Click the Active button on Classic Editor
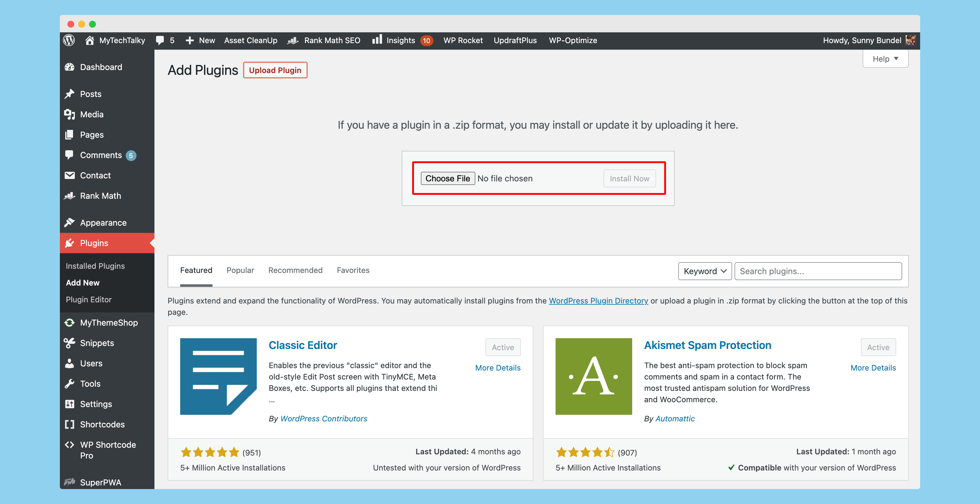Image resolution: width=980 pixels, height=504 pixels. tap(503, 347)
